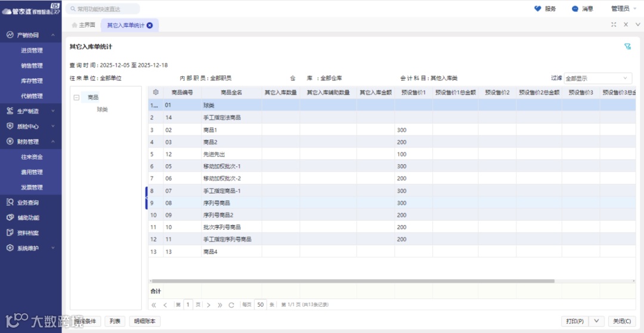644x333 pixels.
Task: Select the row 批次序列号商品
Action: tap(392, 227)
